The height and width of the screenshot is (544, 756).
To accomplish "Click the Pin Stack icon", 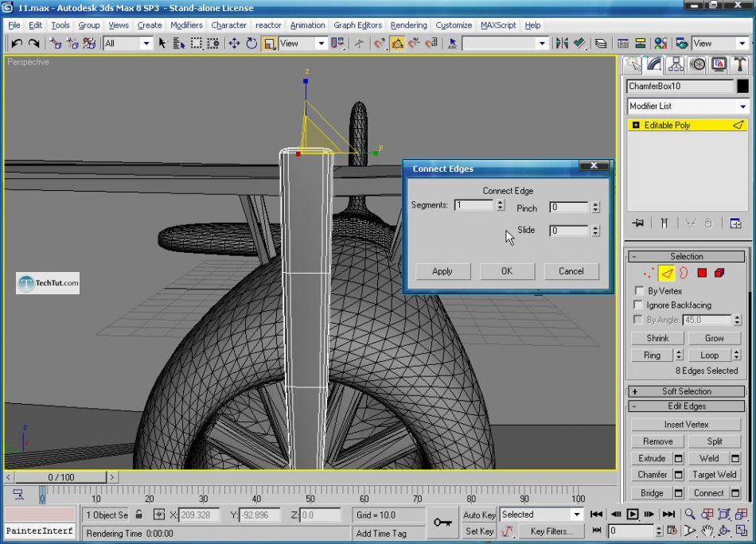I will (x=638, y=223).
